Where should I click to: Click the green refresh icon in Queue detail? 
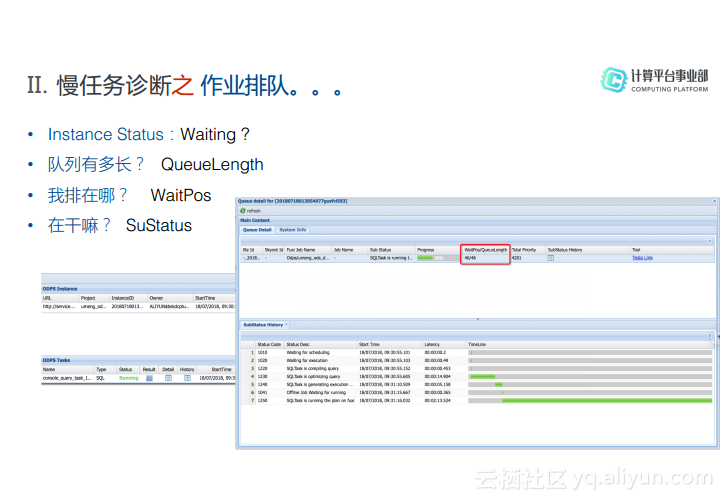243,211
